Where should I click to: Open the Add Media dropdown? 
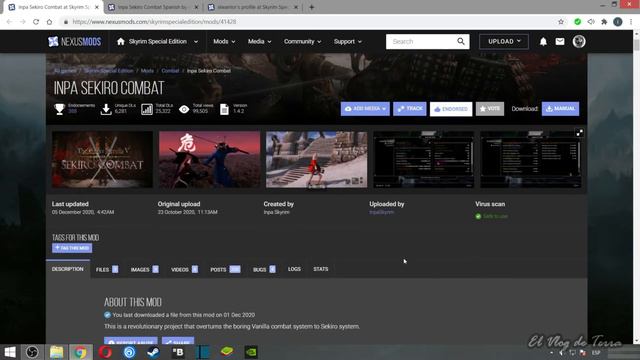pos(365,109)
